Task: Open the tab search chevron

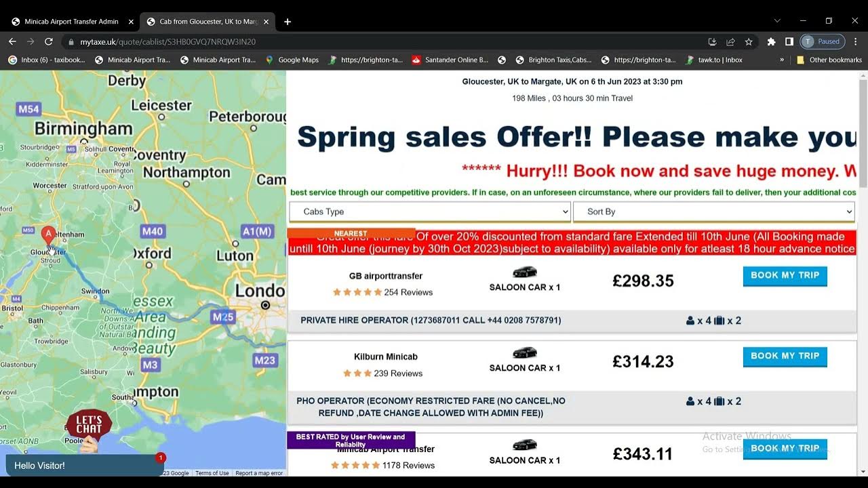Action: [x=777, y=21]
